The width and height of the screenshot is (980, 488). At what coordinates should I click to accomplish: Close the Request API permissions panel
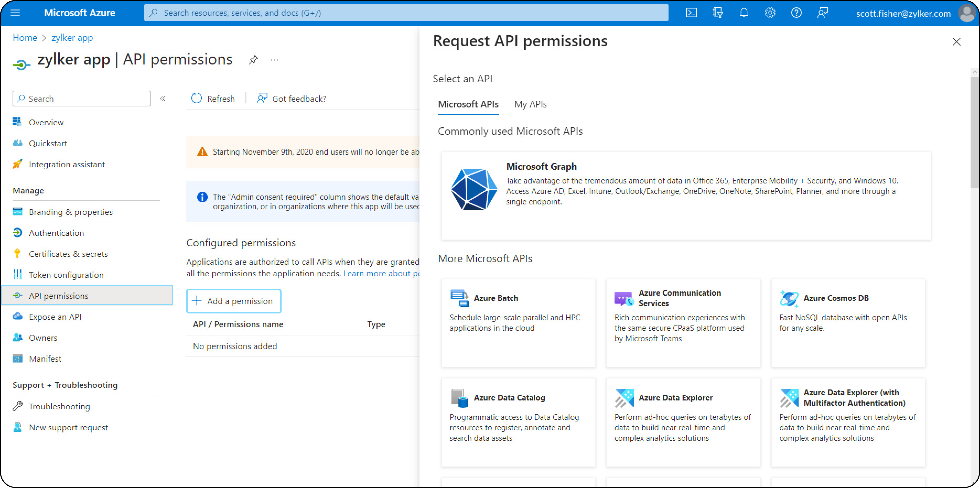(x=956, y=41)
